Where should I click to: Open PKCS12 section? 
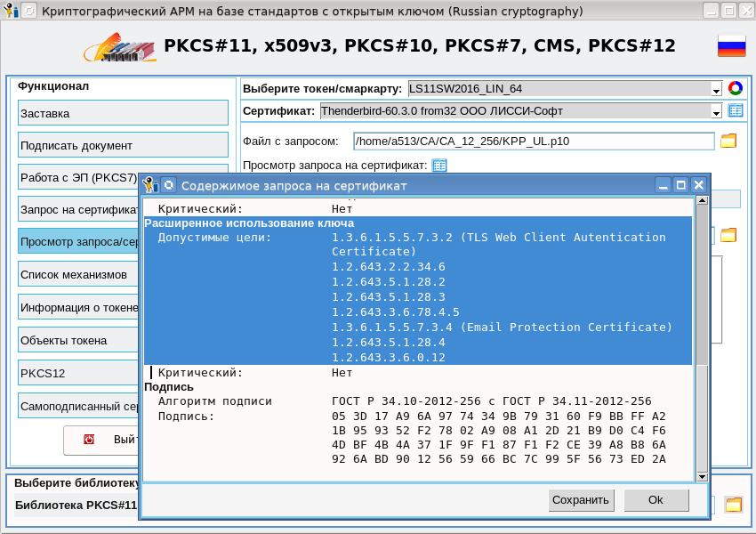tap(78, 373)
